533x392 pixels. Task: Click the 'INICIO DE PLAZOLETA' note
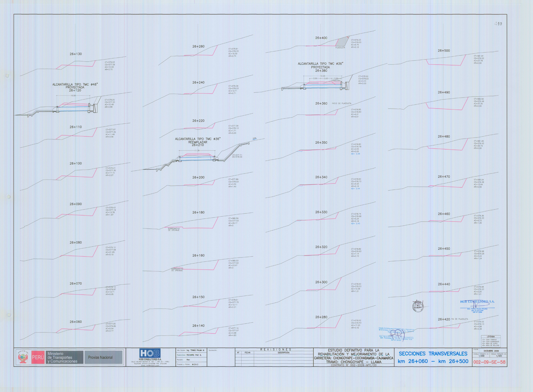(342, 103)
